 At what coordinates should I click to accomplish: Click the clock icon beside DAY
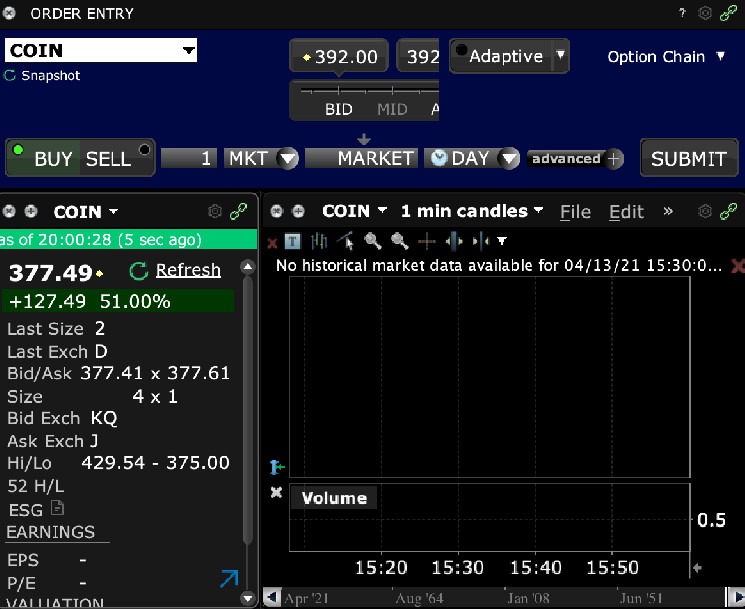pyautogui.click(x=439, y=158)
